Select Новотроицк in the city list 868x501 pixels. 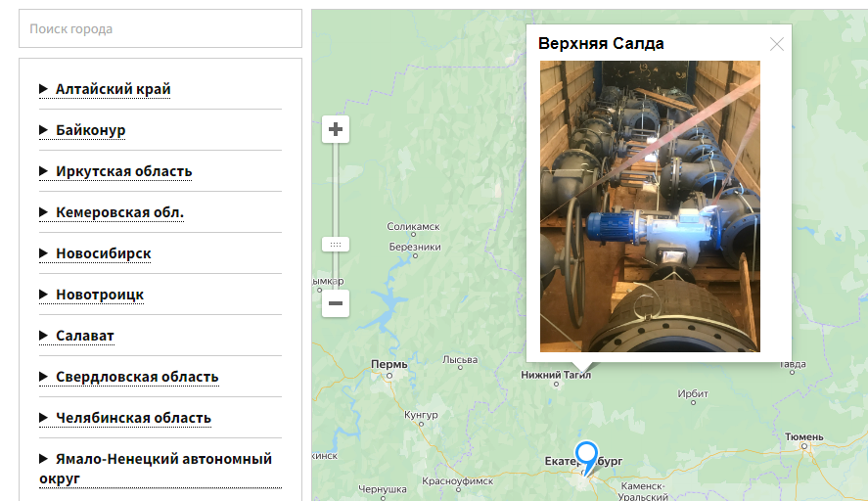click(x=99, y=295)
